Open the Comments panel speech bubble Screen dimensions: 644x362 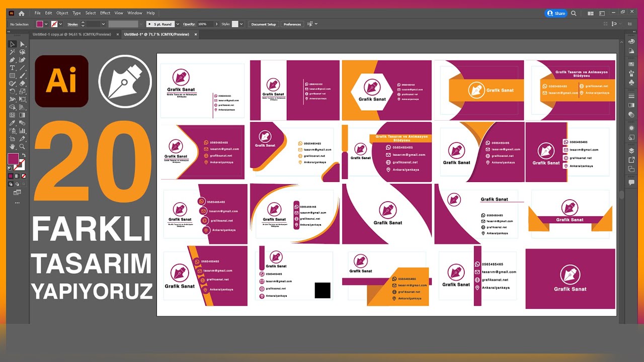click(x=631, y=182)
